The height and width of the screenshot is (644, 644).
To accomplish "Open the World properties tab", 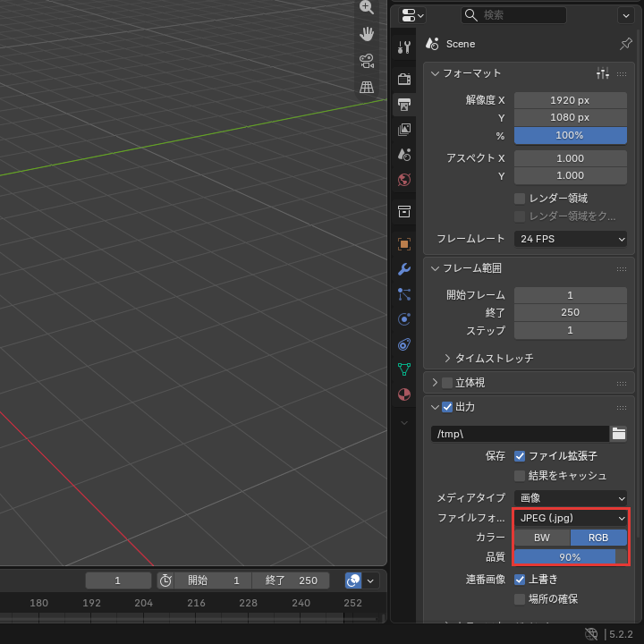I will 404,180.
